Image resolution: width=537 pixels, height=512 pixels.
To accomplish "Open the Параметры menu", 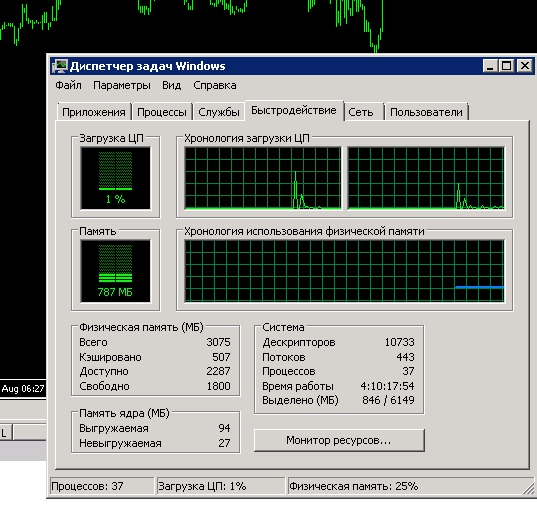I will pyautogui.click(x=122, y=85).
